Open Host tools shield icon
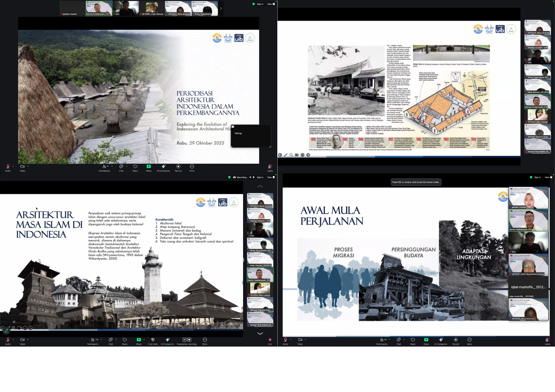 [x=153, y=340]
